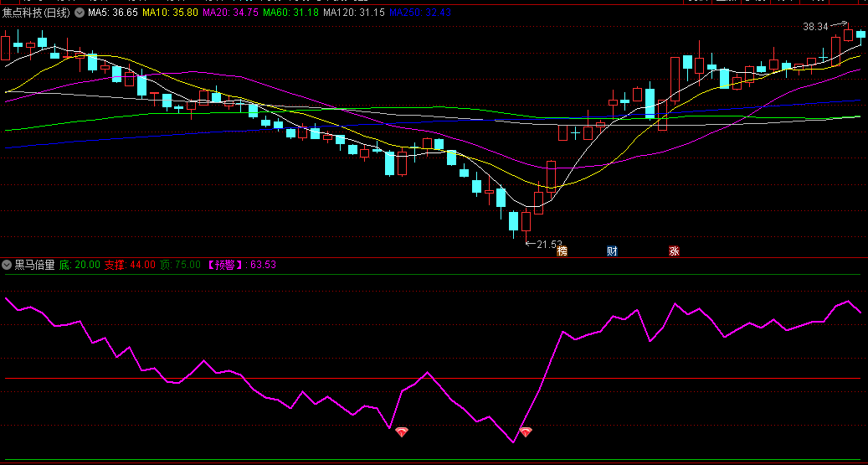Viewport: 868px width, 465px height.
Task: Expand dropdown beside 焦点科技(日线) title
Action: point(80,13)
